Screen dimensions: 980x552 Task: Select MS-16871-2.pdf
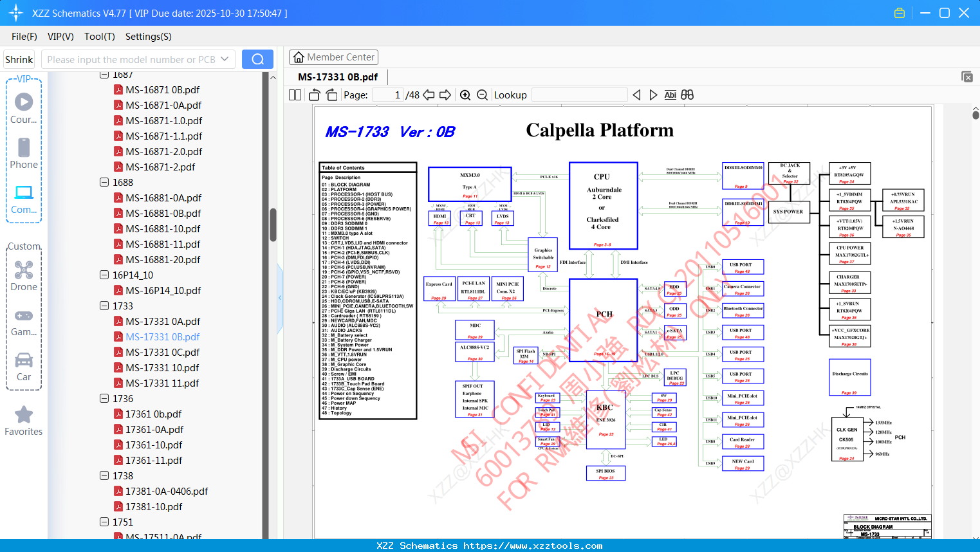(x=160, y=167)
